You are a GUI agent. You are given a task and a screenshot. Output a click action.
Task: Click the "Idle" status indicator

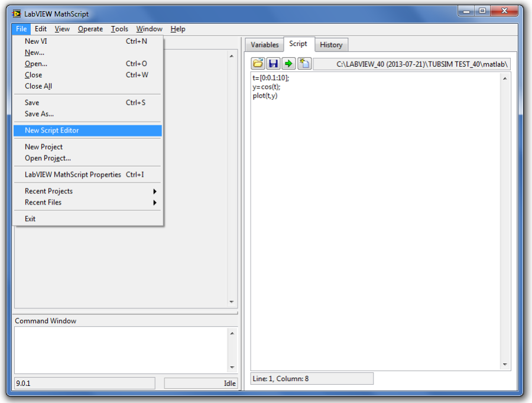point(201,383)
